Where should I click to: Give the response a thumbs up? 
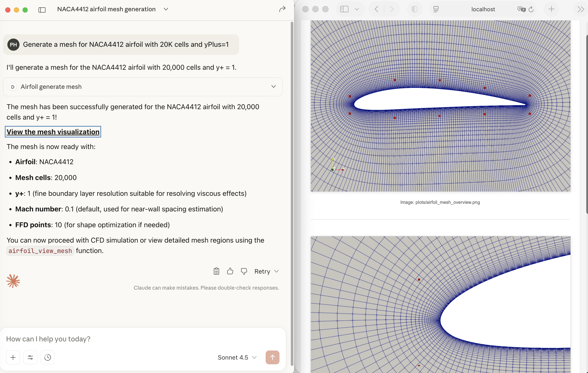(x=230, y=271)
